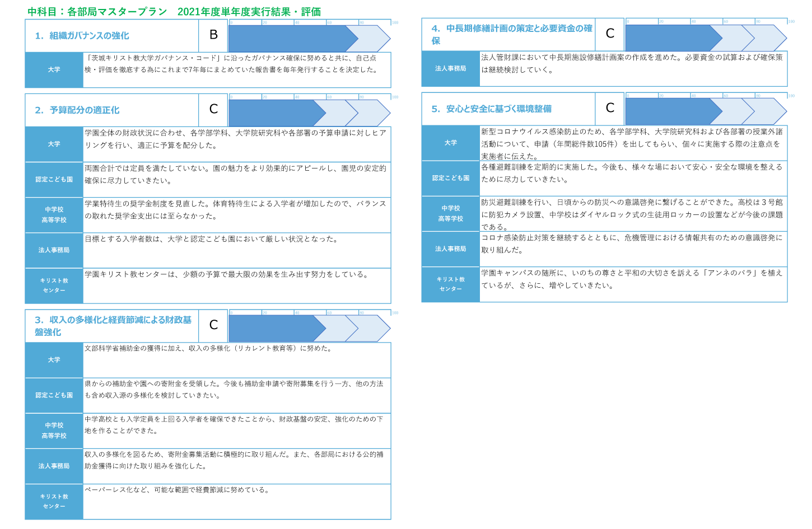Click the 法人事務局 label in section 4

[x=451, y=69]
